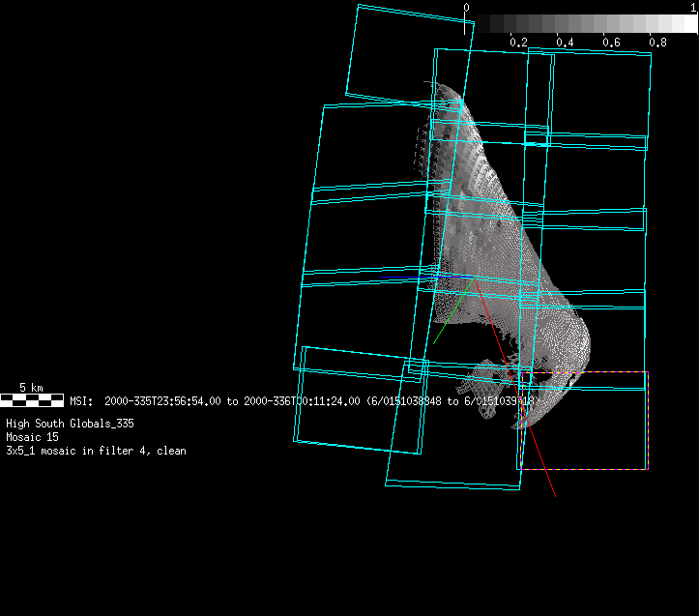
Task: Click the white end of the colorbar
Action: (688, 24)
